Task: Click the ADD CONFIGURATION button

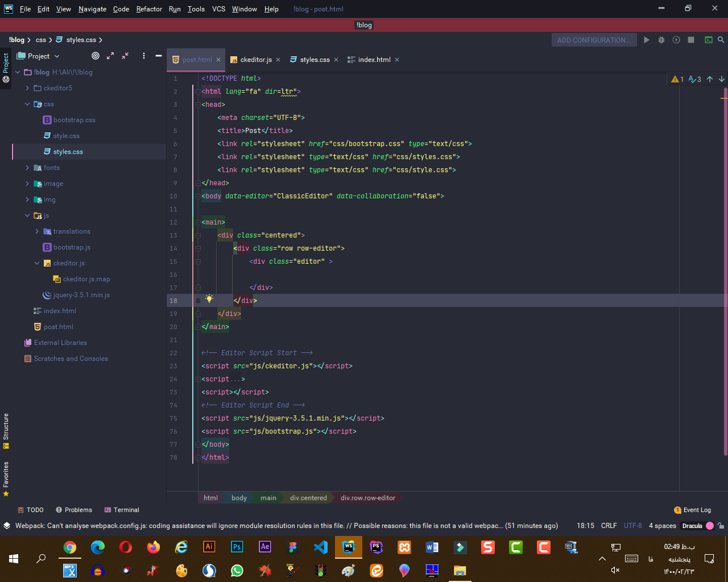Action: click(594, 40)
